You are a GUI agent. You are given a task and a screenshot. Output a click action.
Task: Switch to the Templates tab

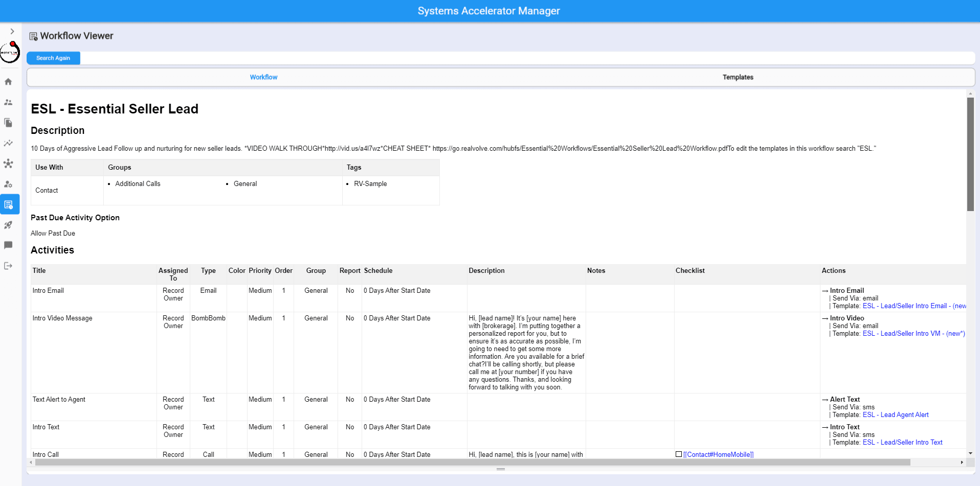pyautogui.click(x=738, y=77)
